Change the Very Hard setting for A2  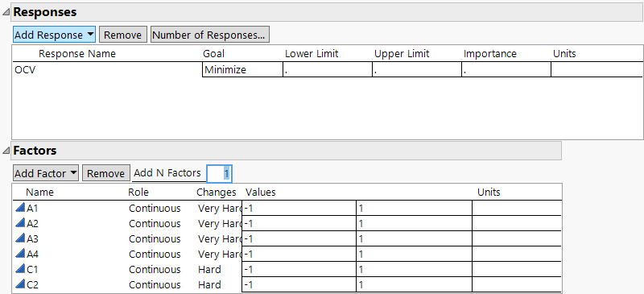220,224
